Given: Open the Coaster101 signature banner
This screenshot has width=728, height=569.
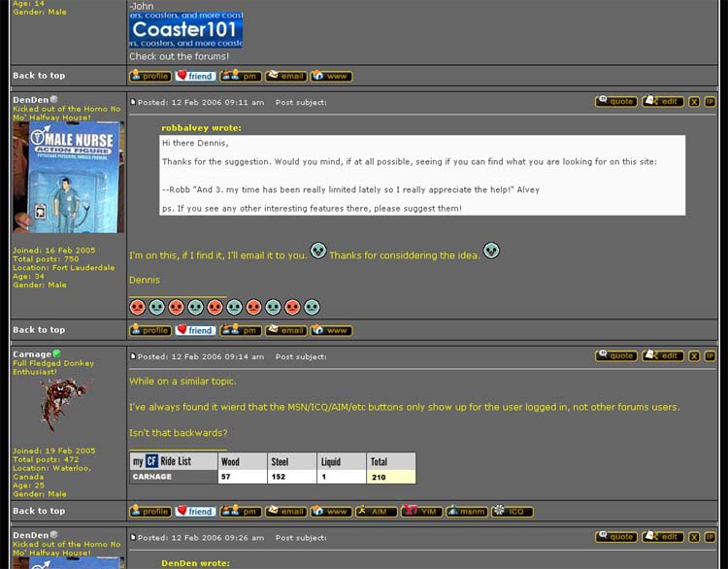Looking at the screenshot, I should (x=186, y=29).
